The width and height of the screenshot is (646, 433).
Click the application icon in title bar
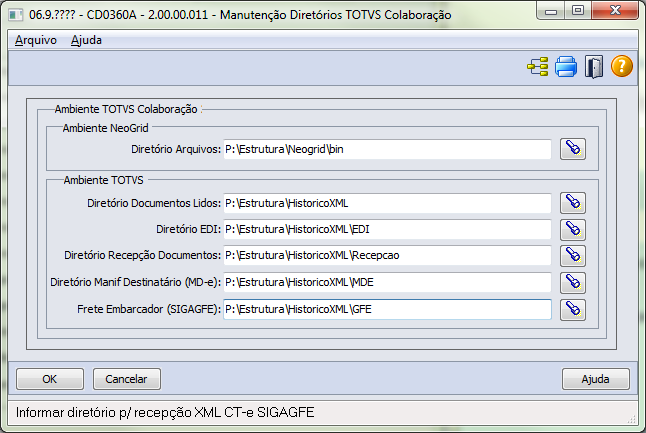point(16,15)
